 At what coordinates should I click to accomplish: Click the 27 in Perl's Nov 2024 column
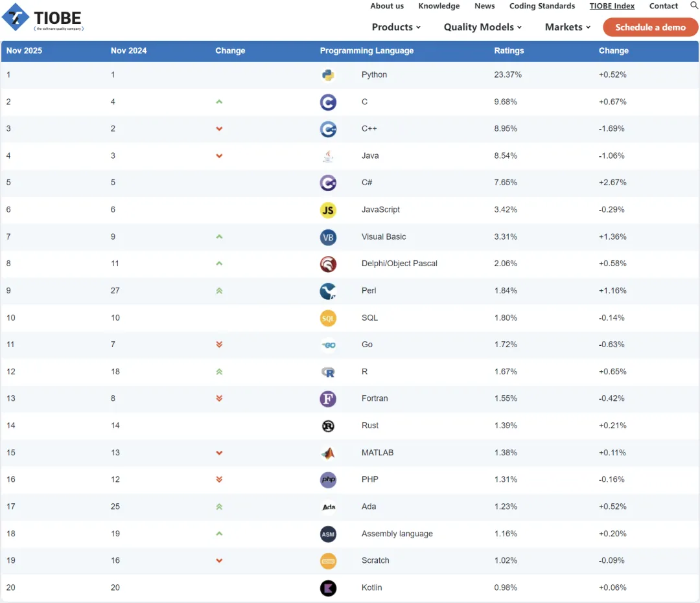click(115, 291)
